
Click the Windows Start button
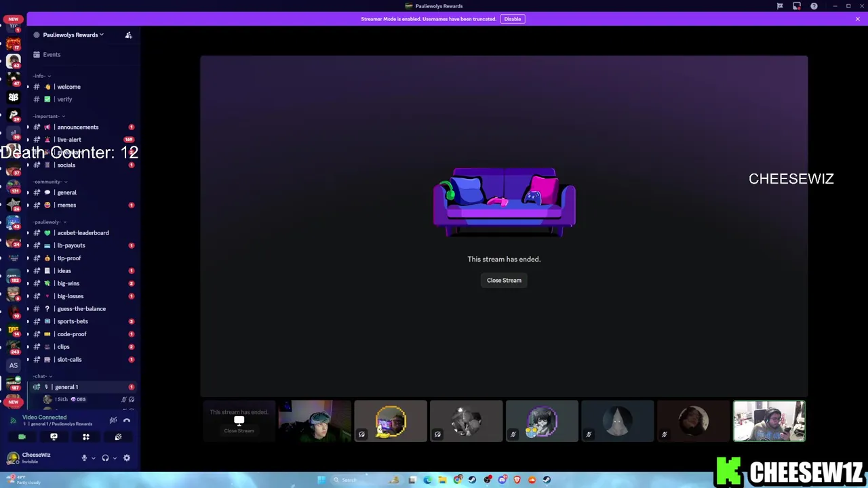click(321, 480)
